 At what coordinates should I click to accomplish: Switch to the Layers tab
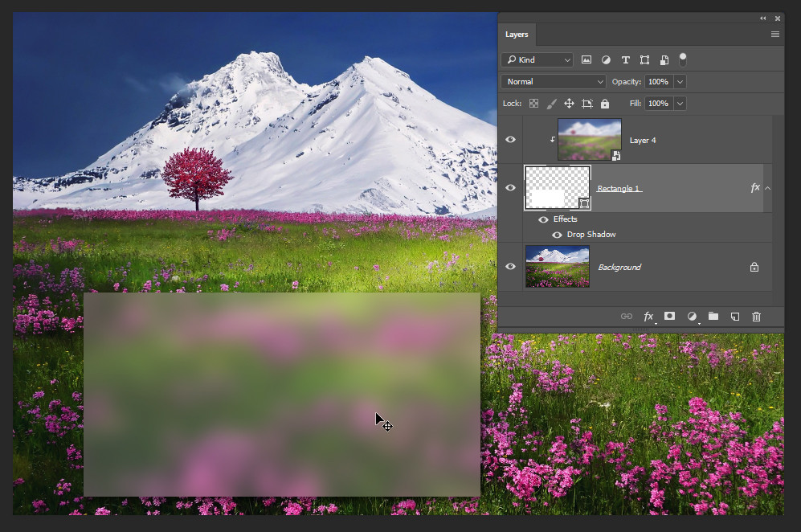(x=517, y=35)
